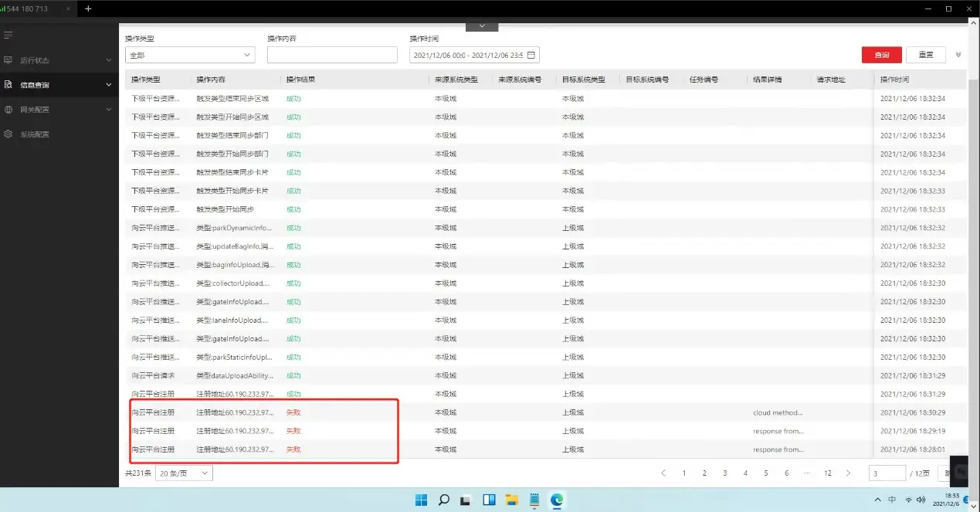
Task: Click the hamburger menu icon in sidebar
Action: [x=8, y=36]
